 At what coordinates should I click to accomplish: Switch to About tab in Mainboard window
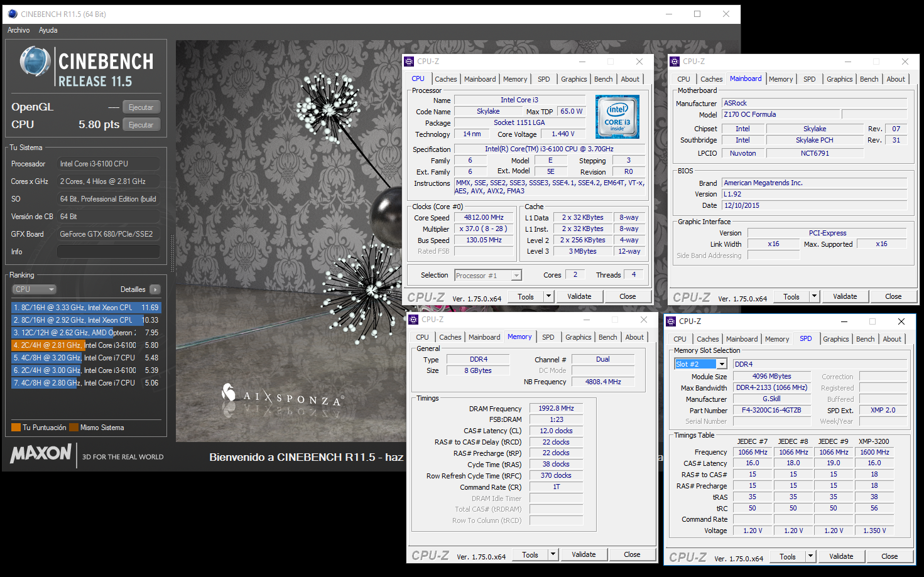896,79
